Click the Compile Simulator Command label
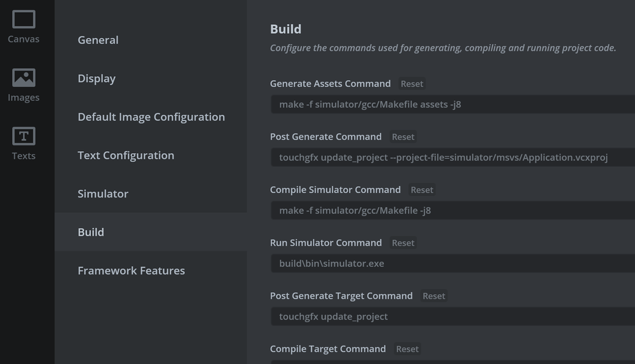Screen dimensions: 635x364 tap(336, 190)
